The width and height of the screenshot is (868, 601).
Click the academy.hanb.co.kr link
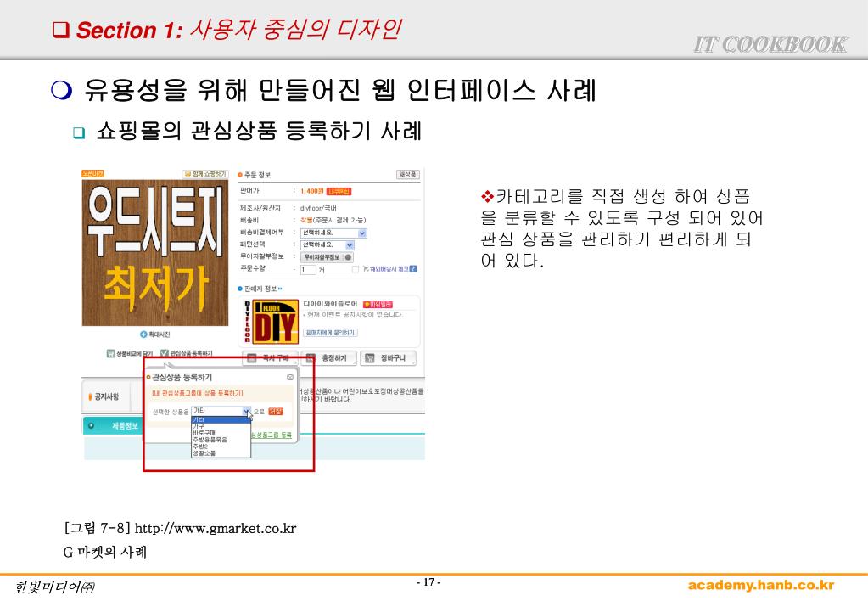(760, 585)
